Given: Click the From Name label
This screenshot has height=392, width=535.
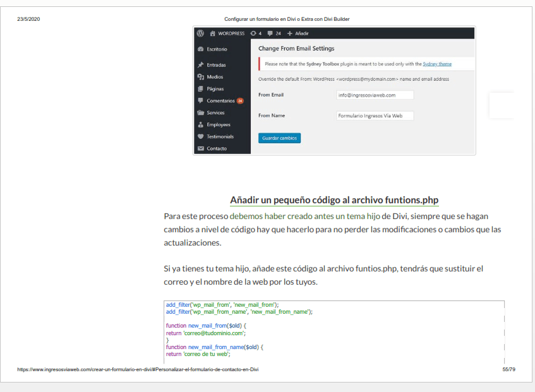Looking at the screenshot, I should tap(272, 116).
